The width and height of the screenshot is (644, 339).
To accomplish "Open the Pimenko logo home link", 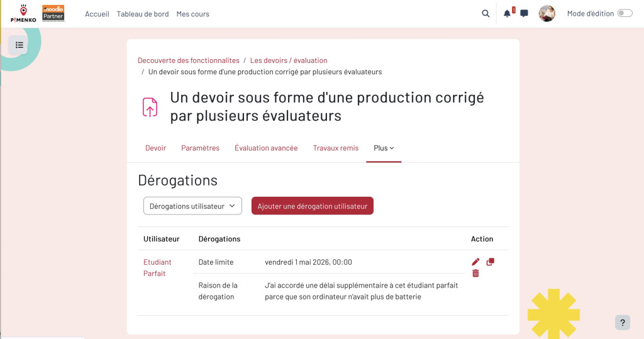I will click(x=23, y=14).
